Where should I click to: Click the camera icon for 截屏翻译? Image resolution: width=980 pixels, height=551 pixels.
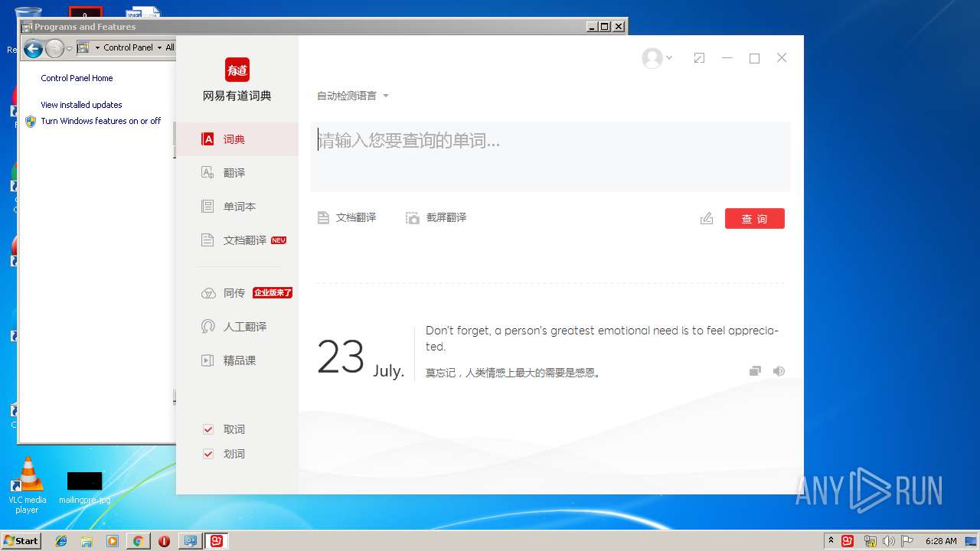pyautogui.click(x=413, y=218)
